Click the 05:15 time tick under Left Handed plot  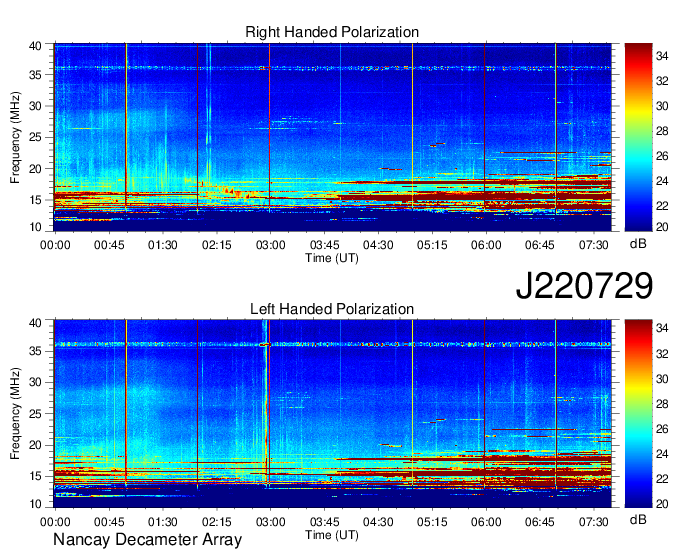pyautogui.click(x=432, y=522)
